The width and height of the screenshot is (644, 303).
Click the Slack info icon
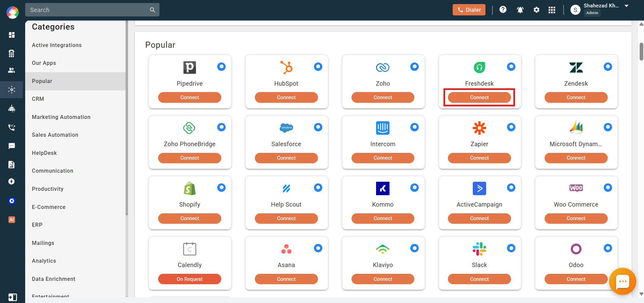511,248
